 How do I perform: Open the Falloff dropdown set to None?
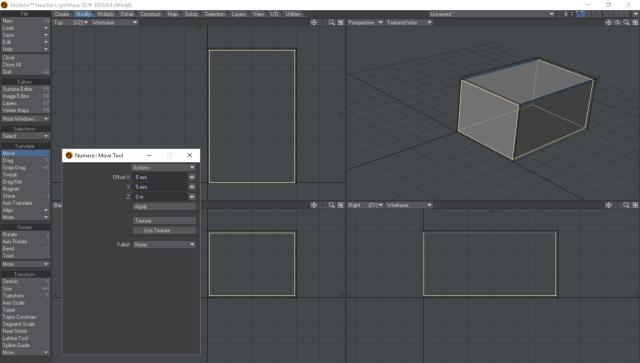pos(164,244)
